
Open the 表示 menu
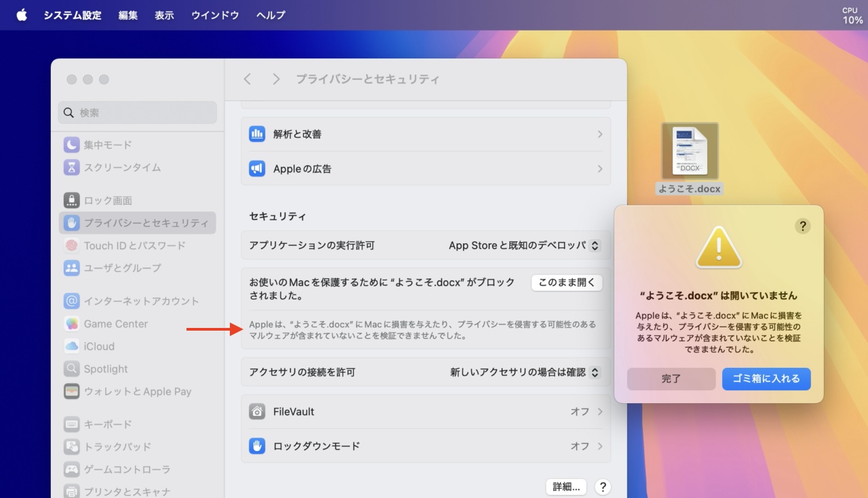164,15
